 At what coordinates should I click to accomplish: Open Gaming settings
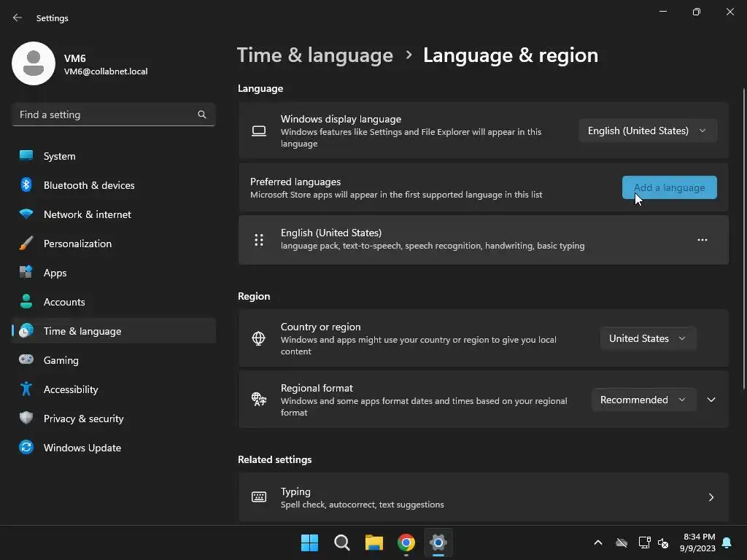(x=114, y=359)
